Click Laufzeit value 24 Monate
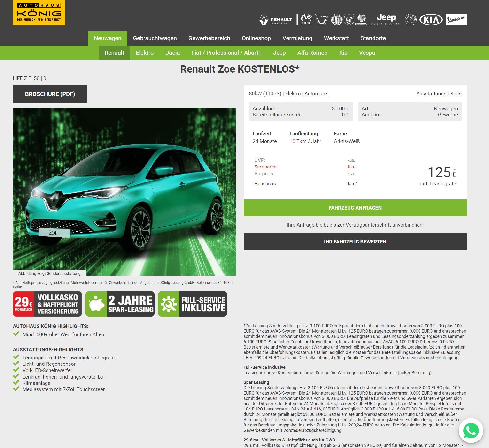489x448 pixels. (265, 141)
